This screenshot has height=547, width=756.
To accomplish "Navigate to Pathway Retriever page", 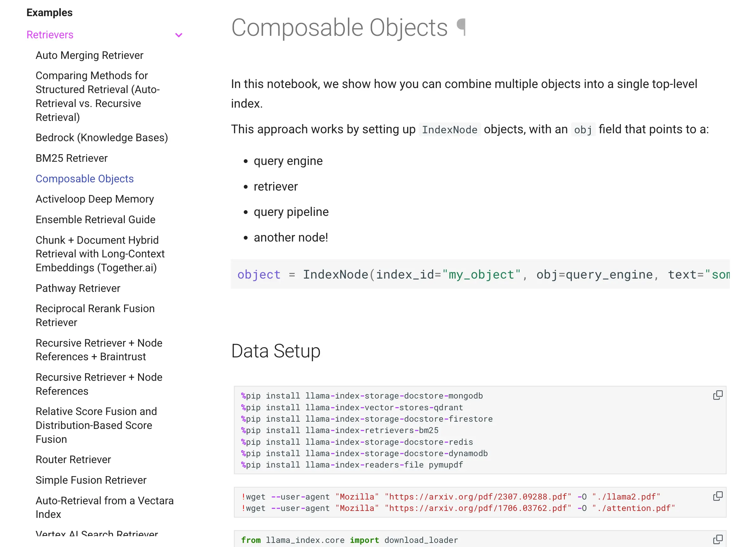I will [x=78, y=288].
